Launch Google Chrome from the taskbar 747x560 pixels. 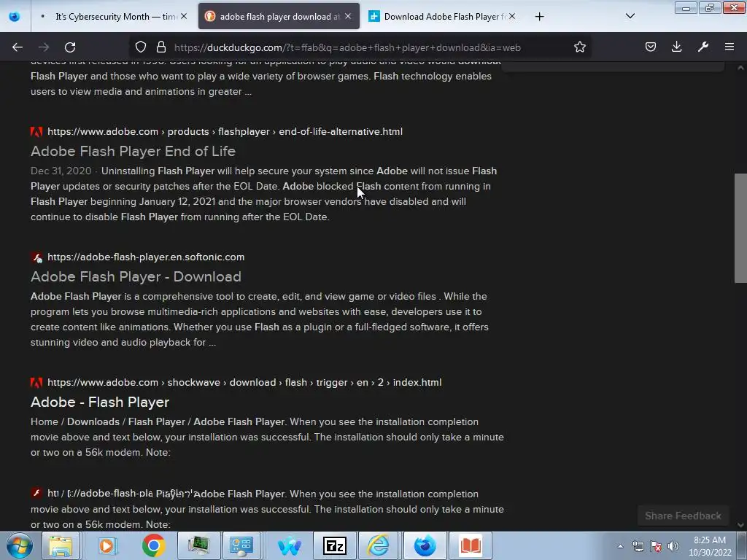tap(153, 545)
